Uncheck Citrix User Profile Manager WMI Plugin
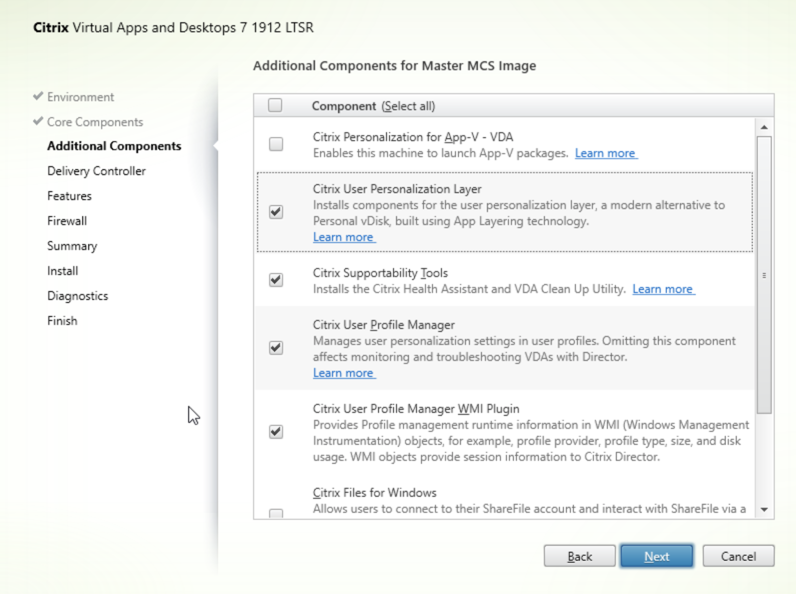796x594 pixels. click(276, 432)
